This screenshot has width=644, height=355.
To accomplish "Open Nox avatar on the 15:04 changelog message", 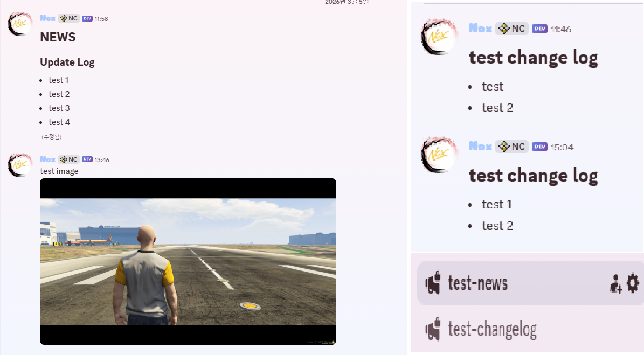I will (x=439, y=155).
